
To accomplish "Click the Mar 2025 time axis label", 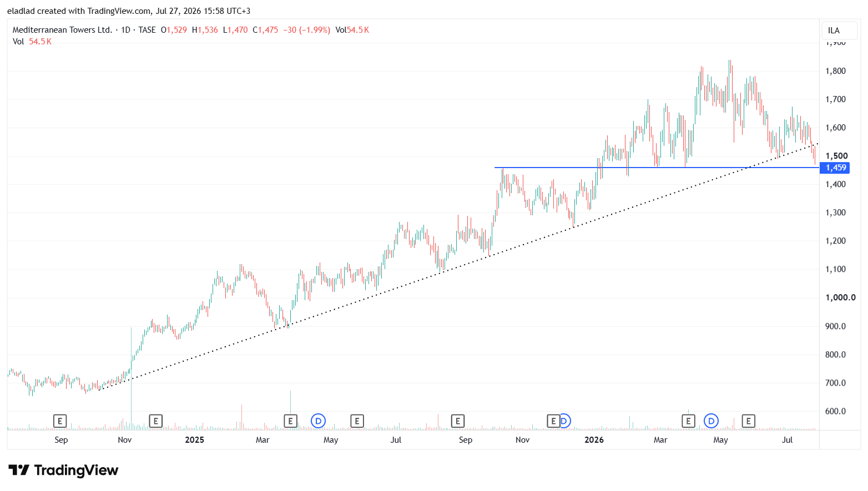I will (x=263, y=440).
